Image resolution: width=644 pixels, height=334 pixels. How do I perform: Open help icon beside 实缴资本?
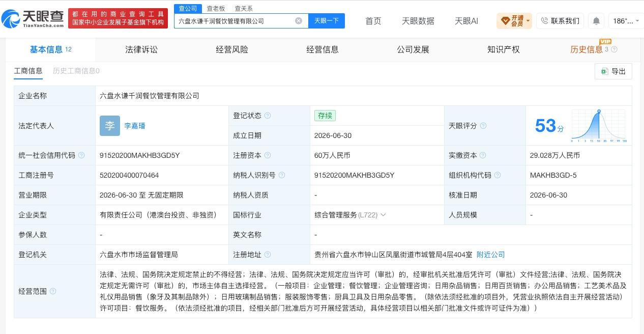(483, 155)
